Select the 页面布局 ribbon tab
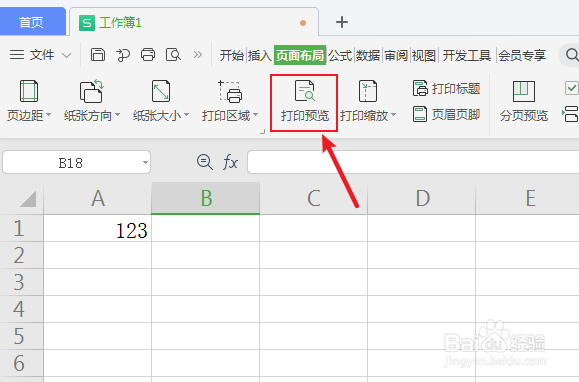 (300, 55)
